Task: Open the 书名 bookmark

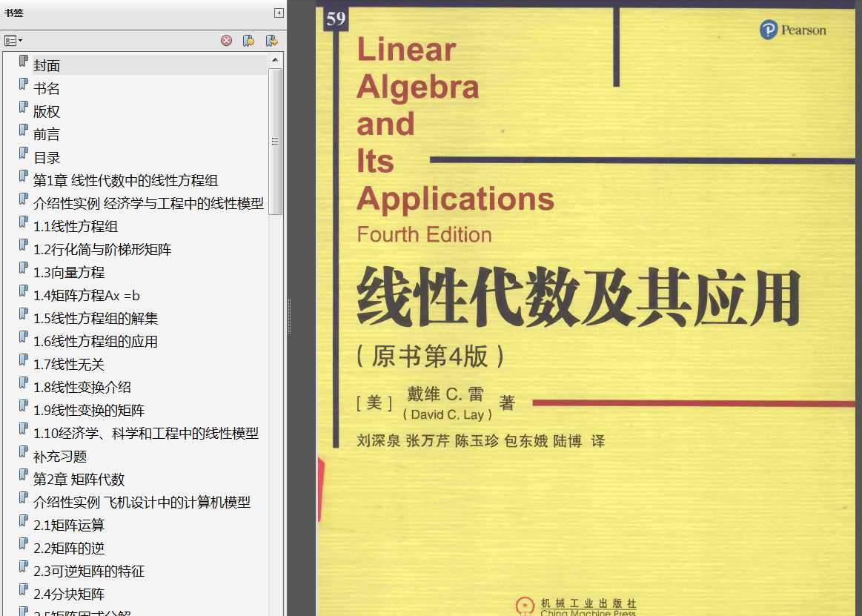Action: pos(47,88)
